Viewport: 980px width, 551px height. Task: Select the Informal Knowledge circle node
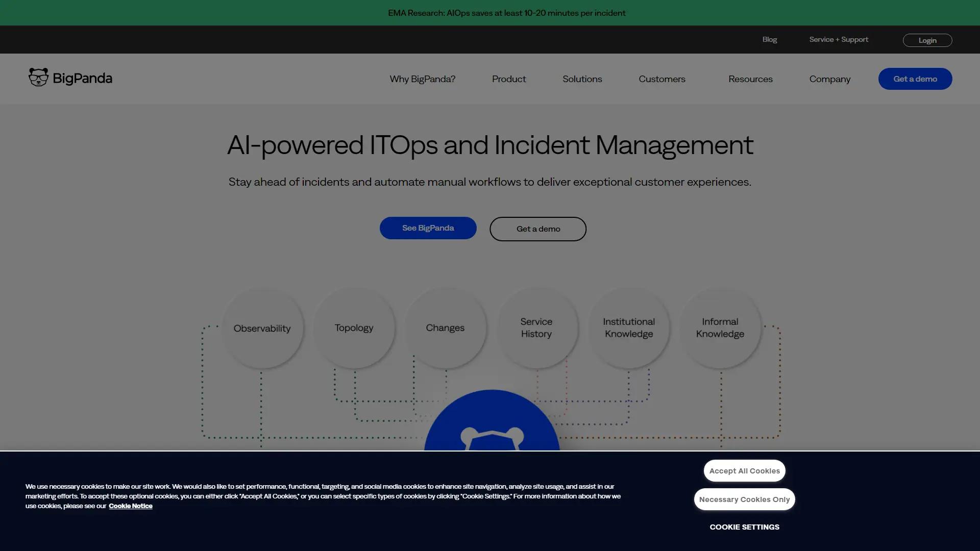pyautogui.click(x=720, y=328)
